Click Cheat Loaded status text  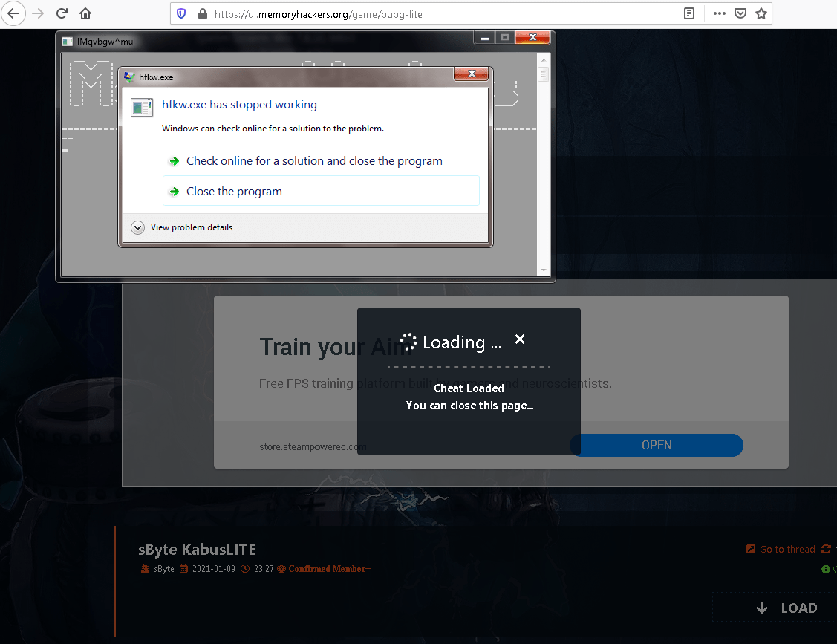point(469,388)
